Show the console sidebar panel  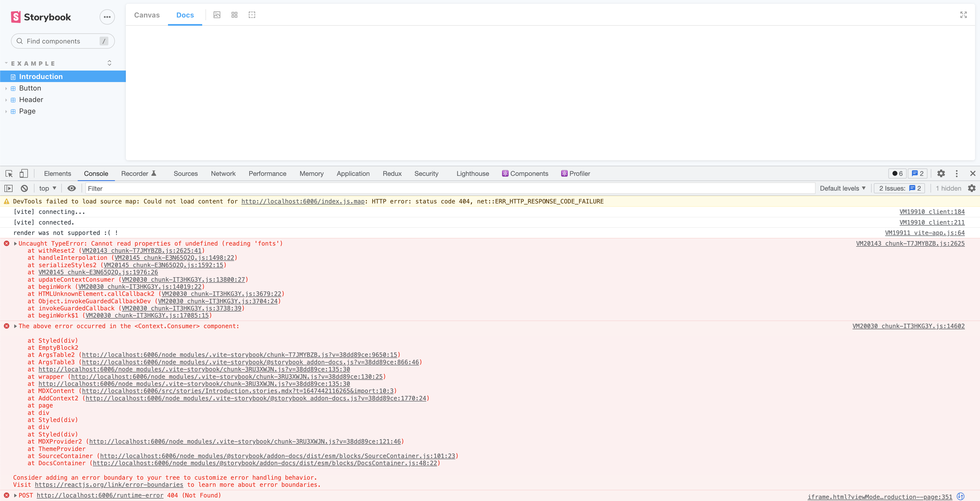pyautogui.click(x=8, y=188)
